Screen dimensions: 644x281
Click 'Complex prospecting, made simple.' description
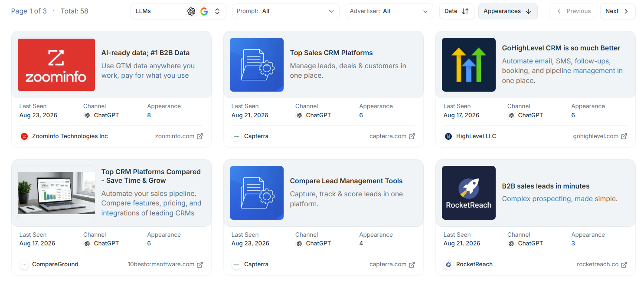pos(559,199)
